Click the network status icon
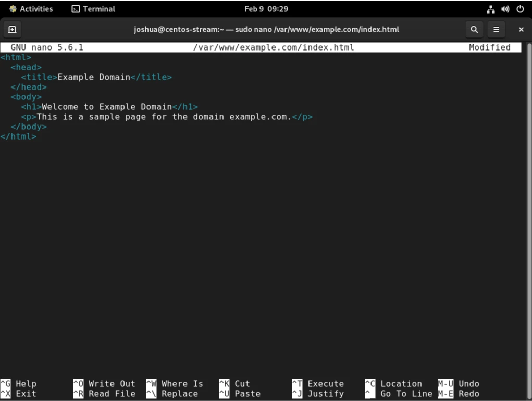 [x=491, y=9]
